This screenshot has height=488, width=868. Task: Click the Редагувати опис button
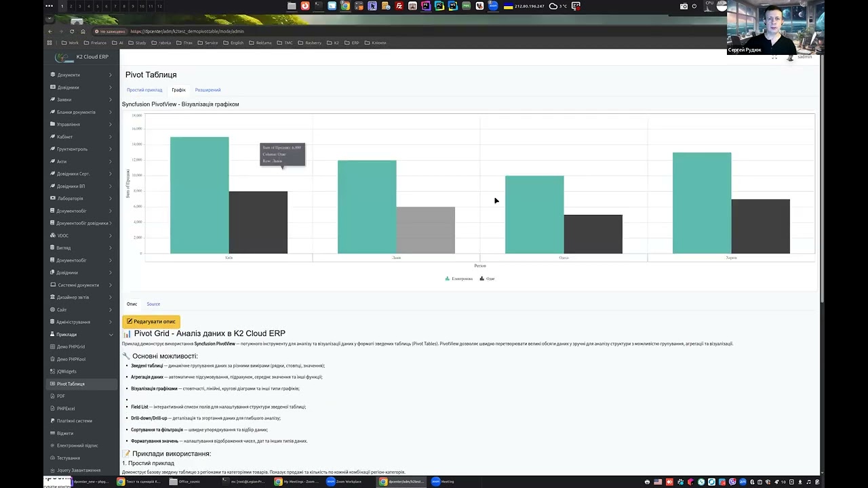click(x=151, y=321)
